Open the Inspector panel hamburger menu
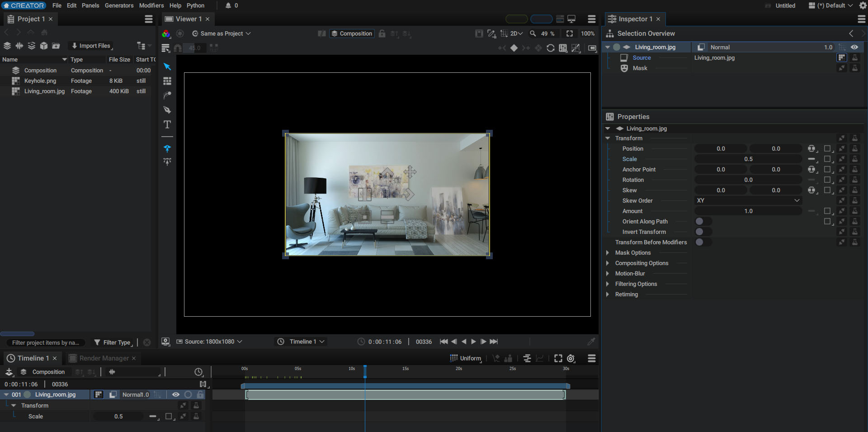 [x=862, y=19]
